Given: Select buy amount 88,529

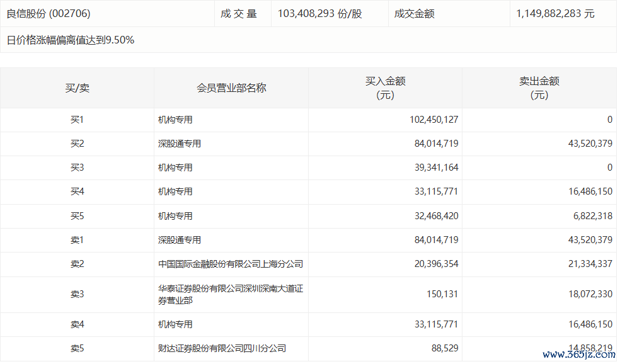Looking at the screenshot, I should click(445, 349).
